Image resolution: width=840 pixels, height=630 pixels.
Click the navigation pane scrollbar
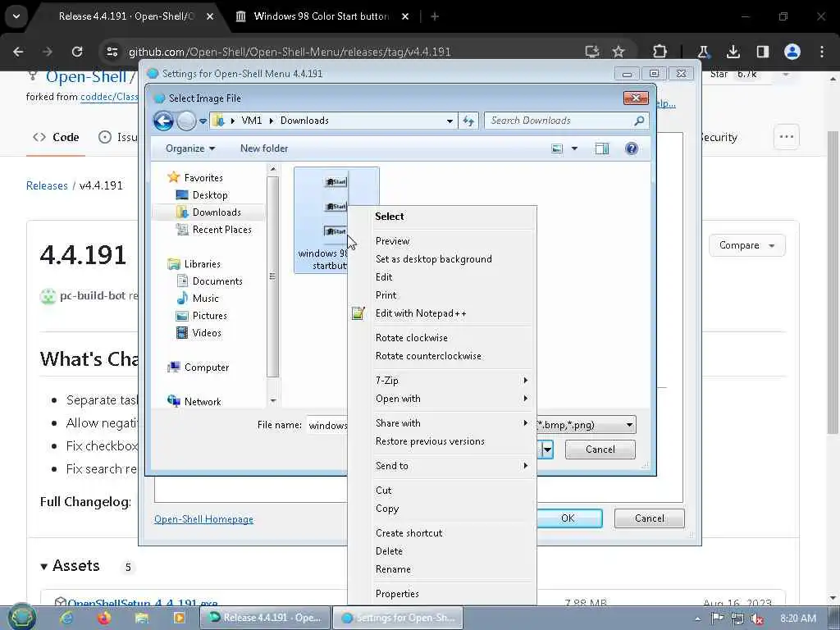[x=272, y=276]
